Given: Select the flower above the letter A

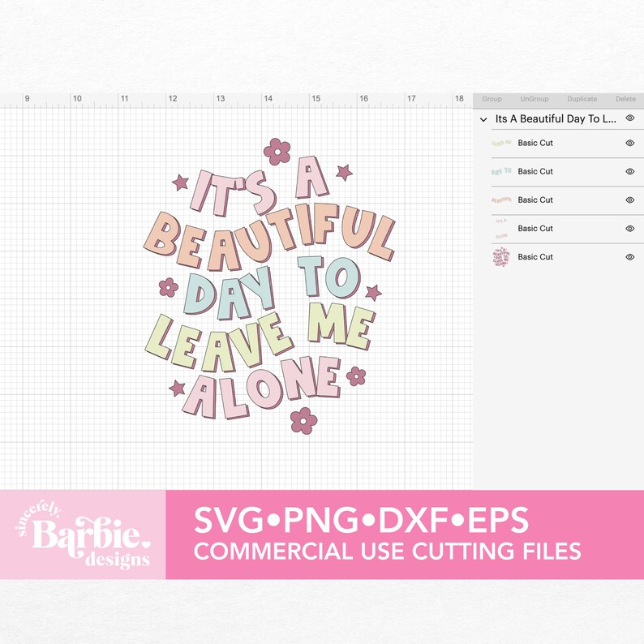Looking at the screenshot, I should [277, 152].
